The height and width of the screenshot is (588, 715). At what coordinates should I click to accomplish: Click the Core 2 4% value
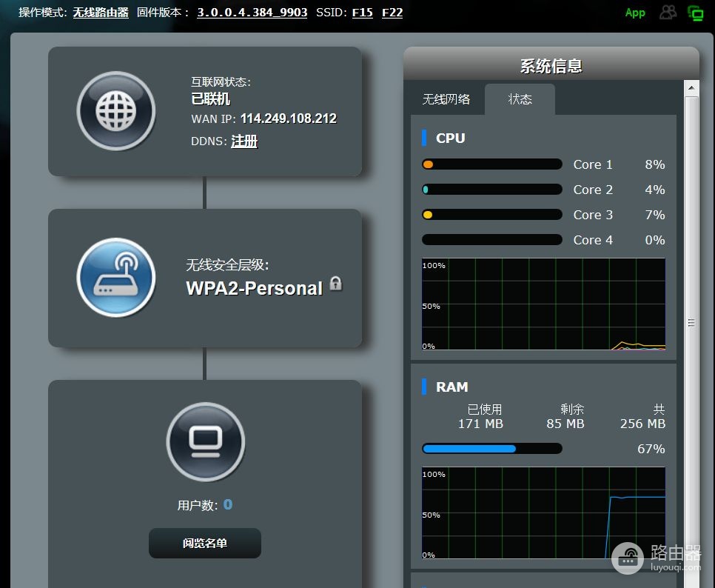click(x=655, y=190)
